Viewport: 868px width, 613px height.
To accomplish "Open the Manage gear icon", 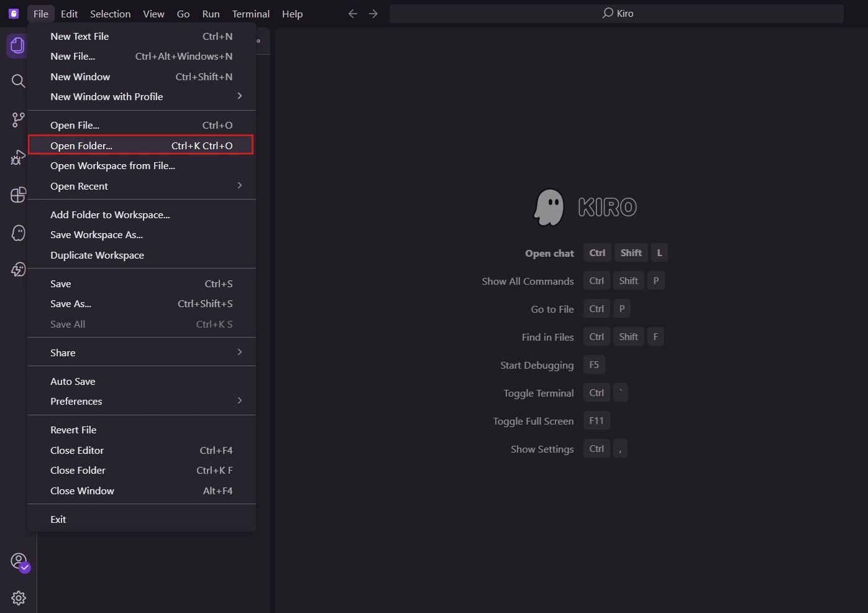I will [x=19, y=597].
